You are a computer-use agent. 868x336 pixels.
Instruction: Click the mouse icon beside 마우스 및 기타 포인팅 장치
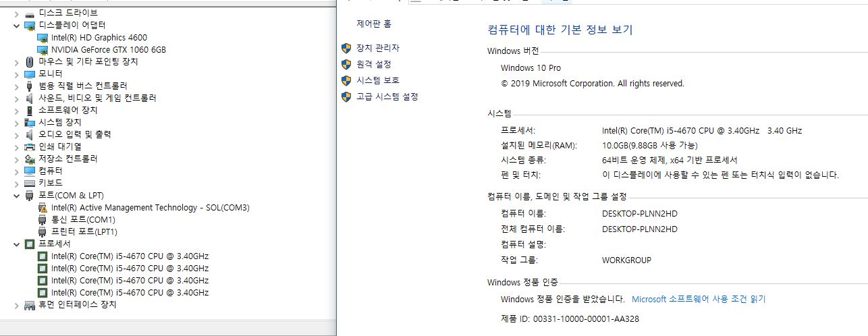pos(30,61)
